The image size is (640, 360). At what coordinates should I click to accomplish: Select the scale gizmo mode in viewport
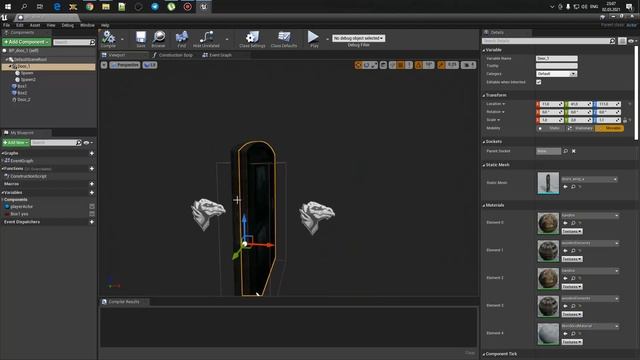click(373, 65)
